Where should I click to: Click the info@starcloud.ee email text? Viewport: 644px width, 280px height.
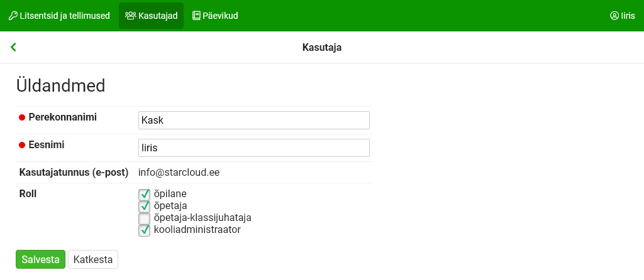[179, 172]
